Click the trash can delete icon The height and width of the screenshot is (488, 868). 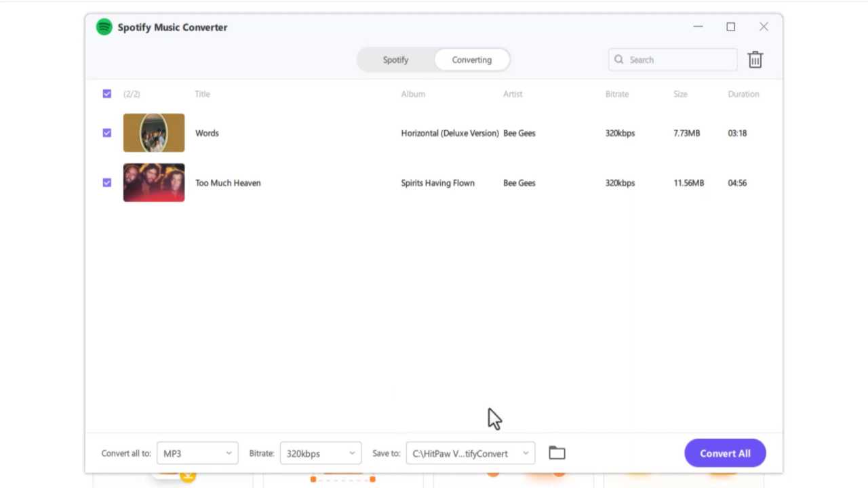coord(755,60)
